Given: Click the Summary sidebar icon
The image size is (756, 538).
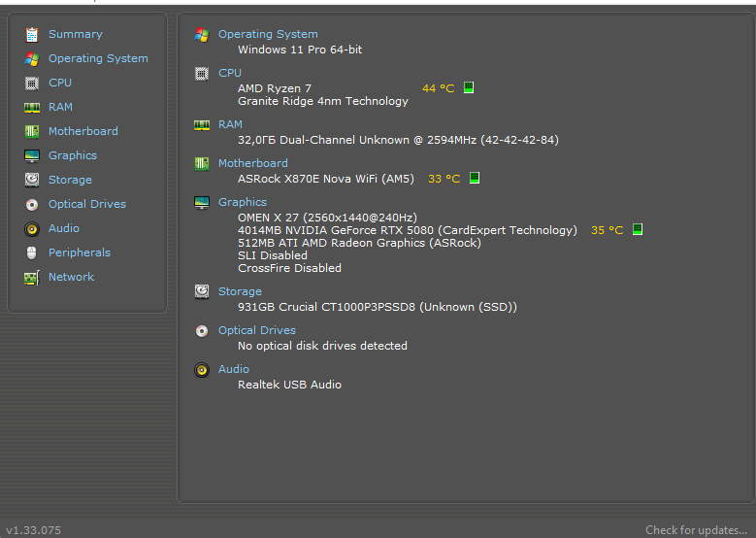Looking at the screenshot, I should [x=32, y=34].
